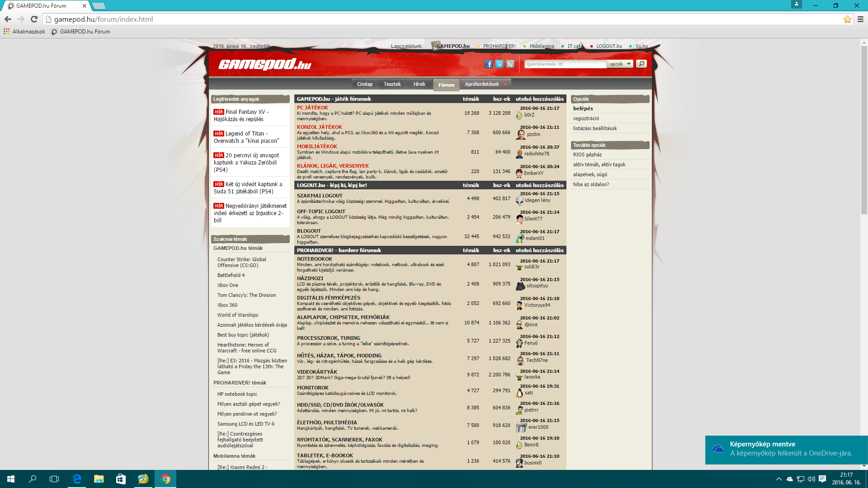Click sati penguin avatar icon
Image resolution: width=868 pixels, height=488 pixels.
pyautogui.click(x=519, y=393)
